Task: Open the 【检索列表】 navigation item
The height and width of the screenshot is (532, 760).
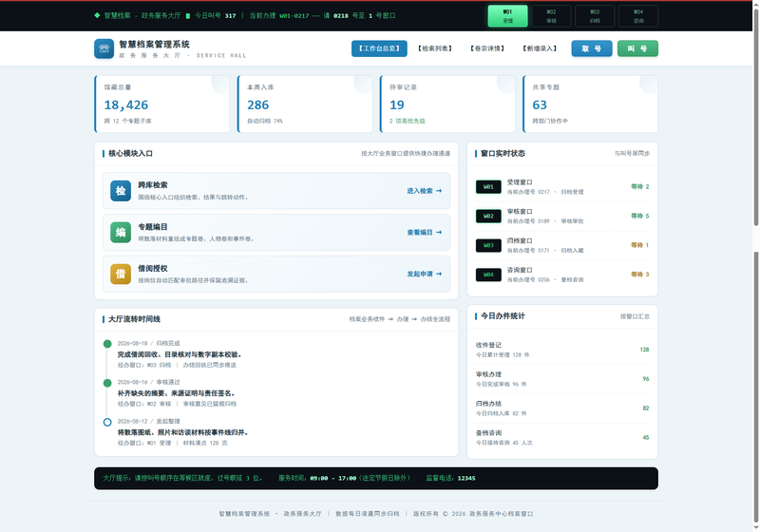Action: click(x=435, y=48)
